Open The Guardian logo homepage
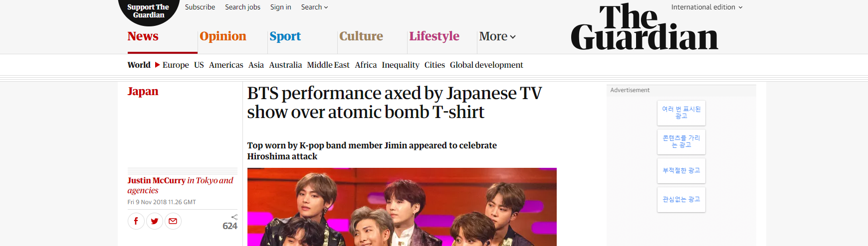 pyautogui.click(x=645, y=26)
